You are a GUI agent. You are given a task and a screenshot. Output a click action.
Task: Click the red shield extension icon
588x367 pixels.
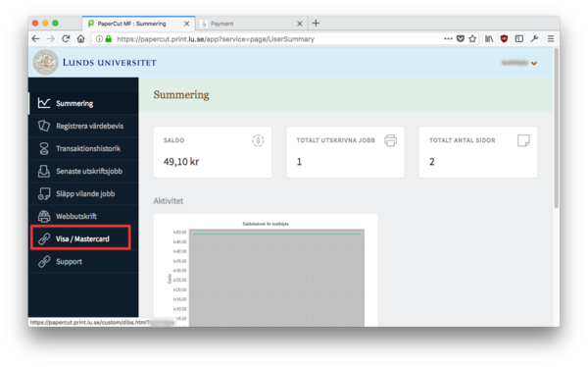tap(504, 38)
